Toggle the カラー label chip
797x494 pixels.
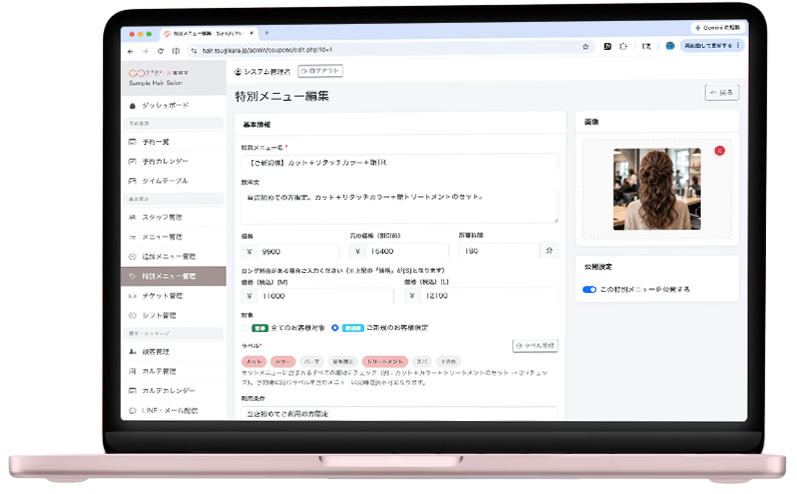click(283, 361)
